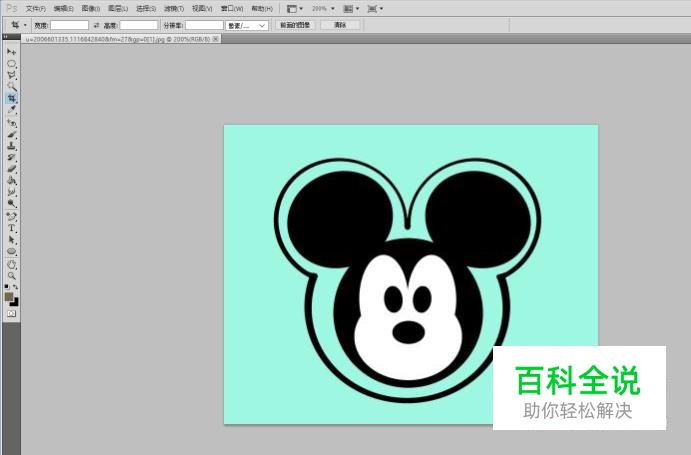
Task: Select the Paint Bucket tool
Action: pyautogui.click(x=11, y=180)
